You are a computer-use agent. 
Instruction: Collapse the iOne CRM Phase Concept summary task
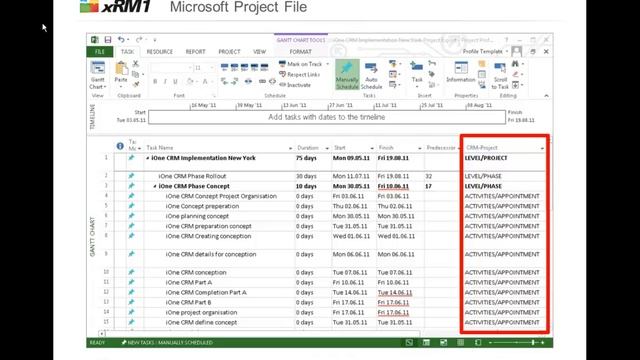pyautogui.click(x=155, y=186)
